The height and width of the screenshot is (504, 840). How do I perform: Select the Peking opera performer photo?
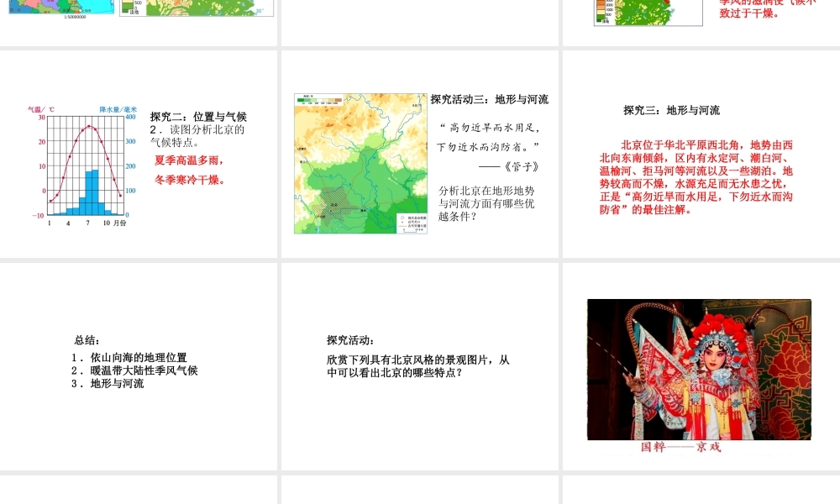(x=699, y=370)
